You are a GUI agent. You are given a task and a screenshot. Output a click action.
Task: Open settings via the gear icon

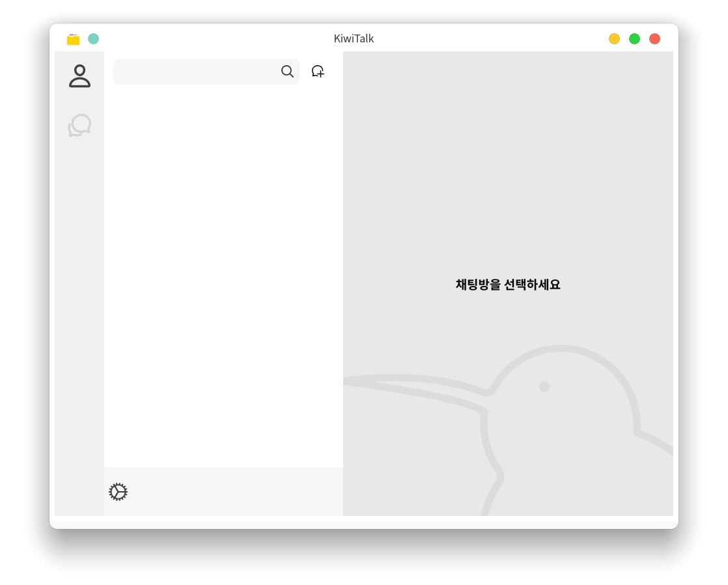(118, 492)
